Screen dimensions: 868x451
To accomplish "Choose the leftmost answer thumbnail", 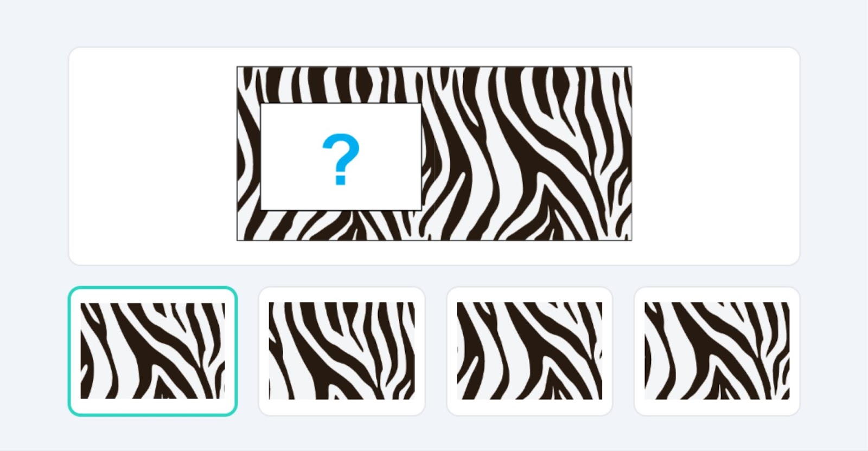I will pyautogui.click(x=152, y=351).
